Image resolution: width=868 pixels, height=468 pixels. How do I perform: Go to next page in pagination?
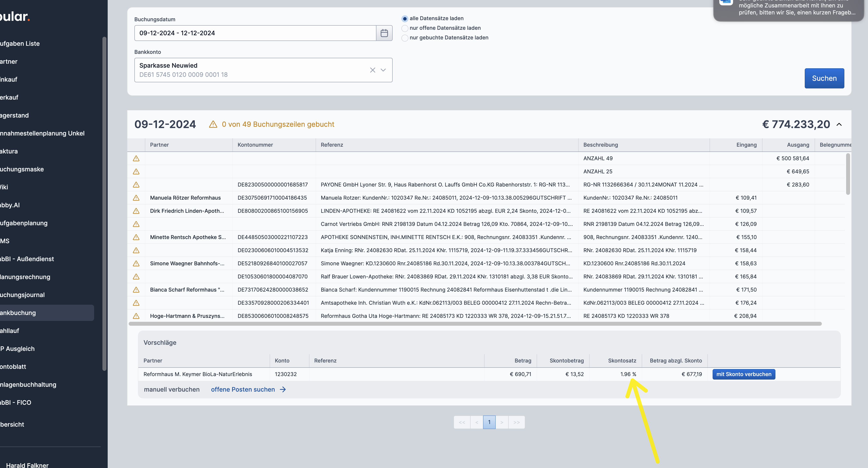(x=502, y=422)
